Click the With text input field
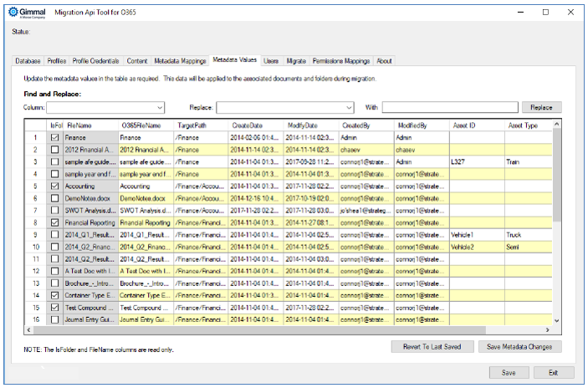This screenshot has height=388, width=588. point(449,108)
